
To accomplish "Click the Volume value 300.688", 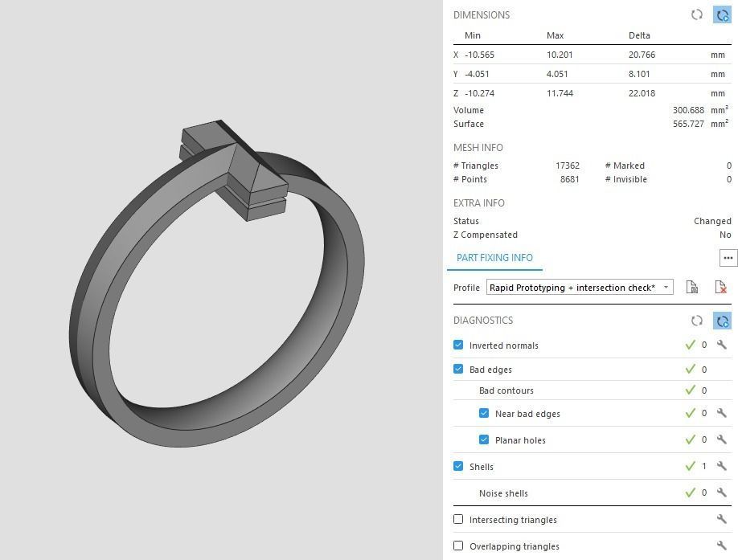I will pyautogui.click(x=688, y=110).
